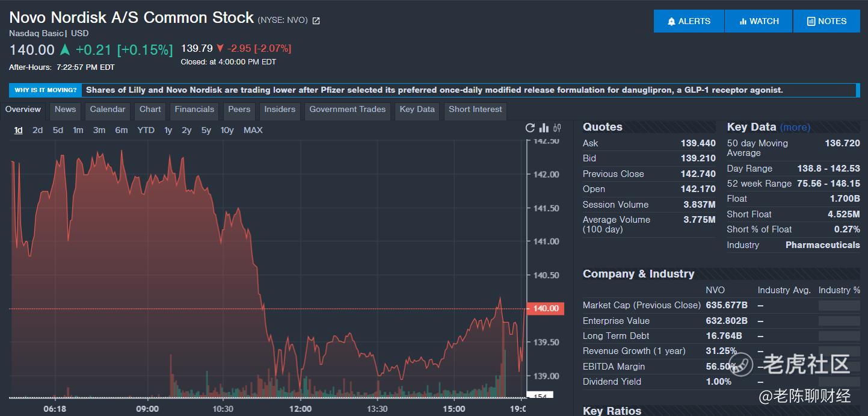Open NVO external link icon
Image resolution: width=868 pixels, height=416 pixels.
pyautogui.click(x=316, y=20)
